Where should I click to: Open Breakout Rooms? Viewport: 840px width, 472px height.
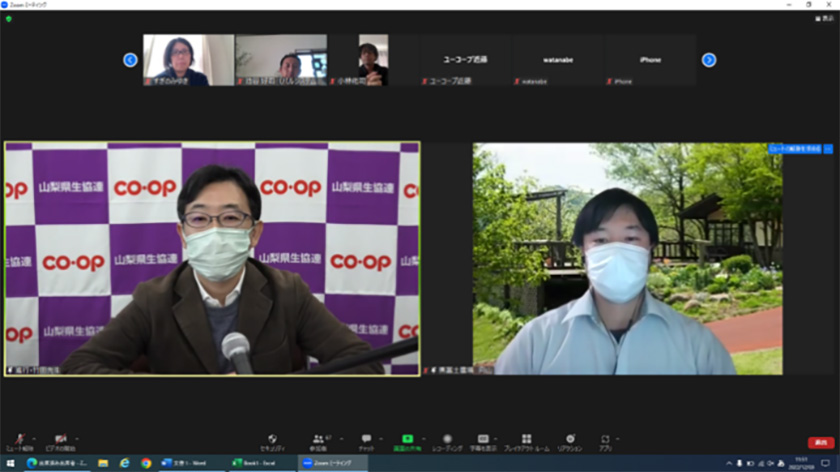(x=527, y=442)
